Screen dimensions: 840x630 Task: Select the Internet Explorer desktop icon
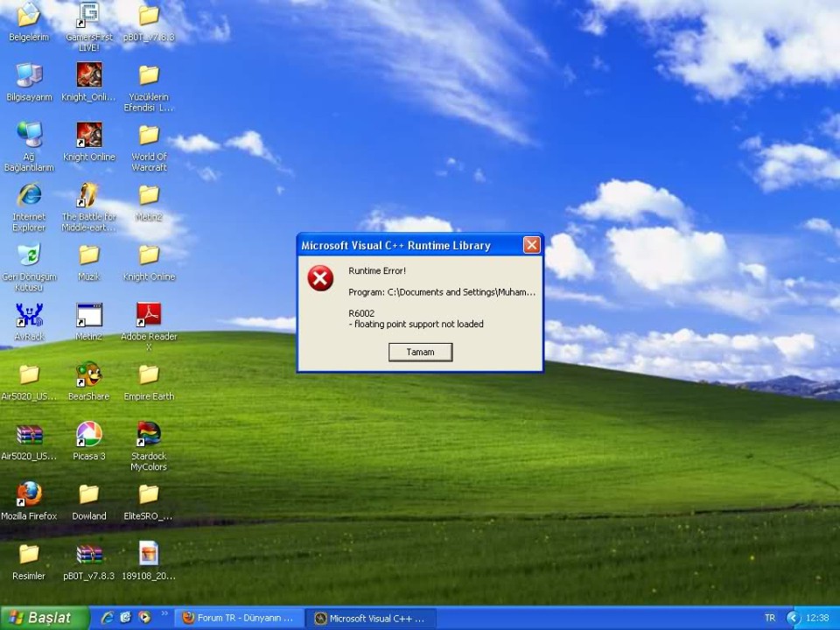(x=29, y=206)
